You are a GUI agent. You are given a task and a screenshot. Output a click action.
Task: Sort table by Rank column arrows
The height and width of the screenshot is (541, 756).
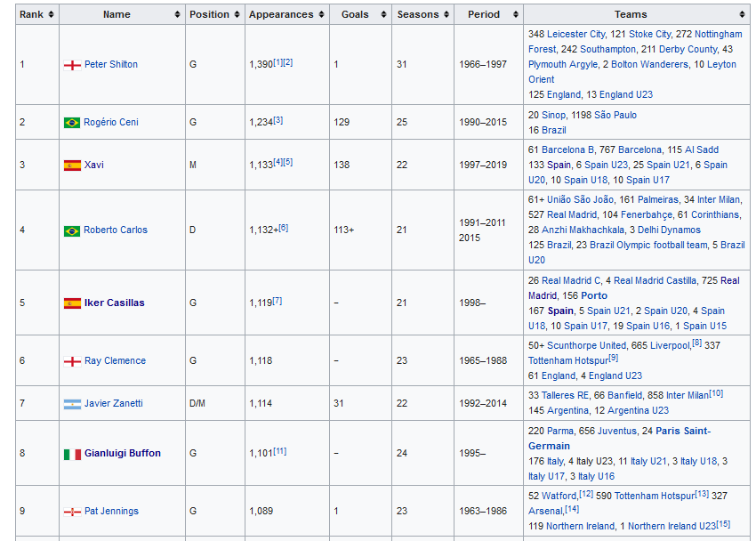[51, 14]
